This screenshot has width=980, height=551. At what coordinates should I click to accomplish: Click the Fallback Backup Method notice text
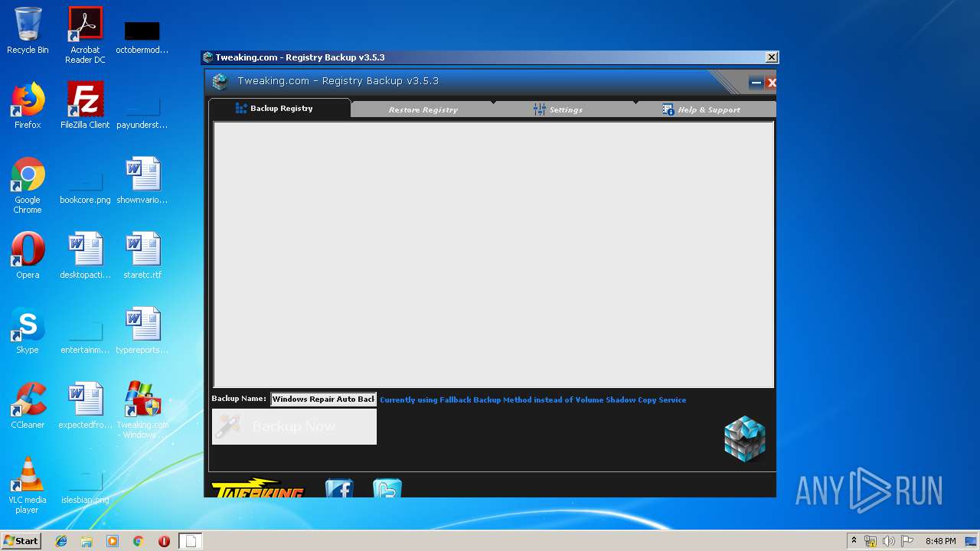(533, 399)
